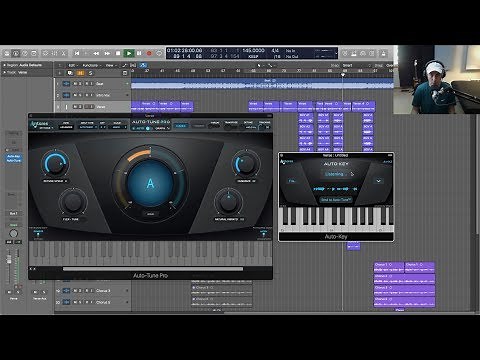Open Quick Help icon in control bar

coord(25,53)
